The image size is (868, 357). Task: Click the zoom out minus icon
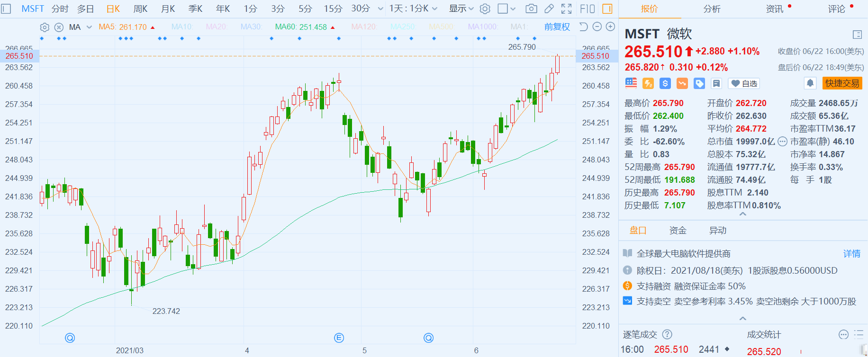tap(597, 27)
